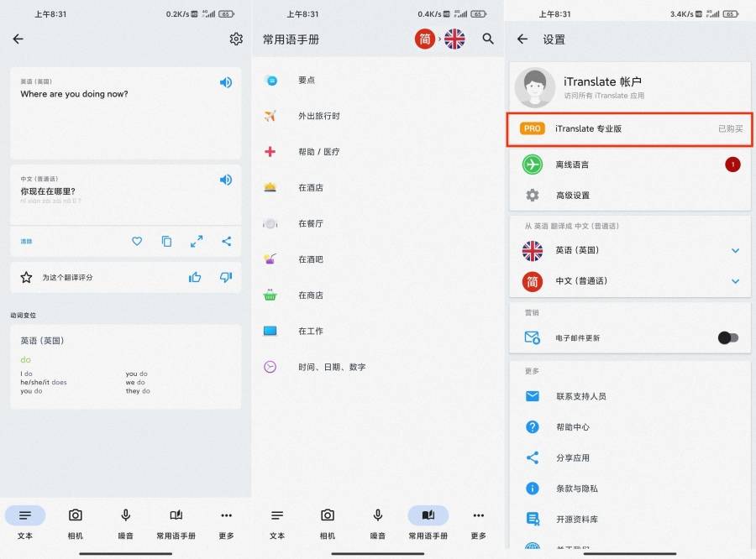Toggle 电子邮件更新 switch
The width and height of the screenshot is (756, 559).
click(728, 337)
